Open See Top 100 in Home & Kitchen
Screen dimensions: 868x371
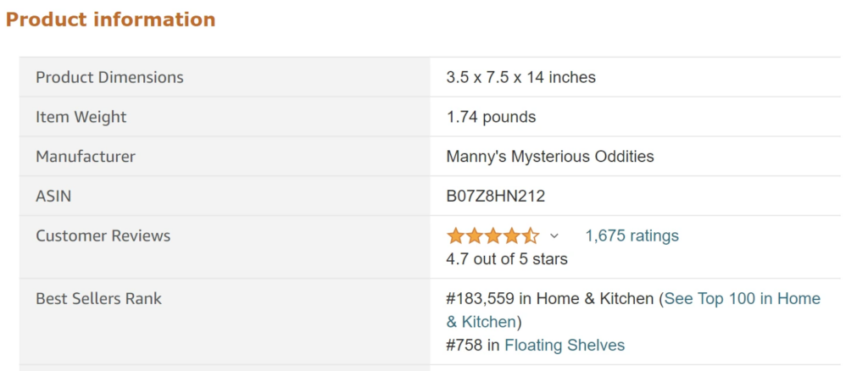[x=742, y=299]
